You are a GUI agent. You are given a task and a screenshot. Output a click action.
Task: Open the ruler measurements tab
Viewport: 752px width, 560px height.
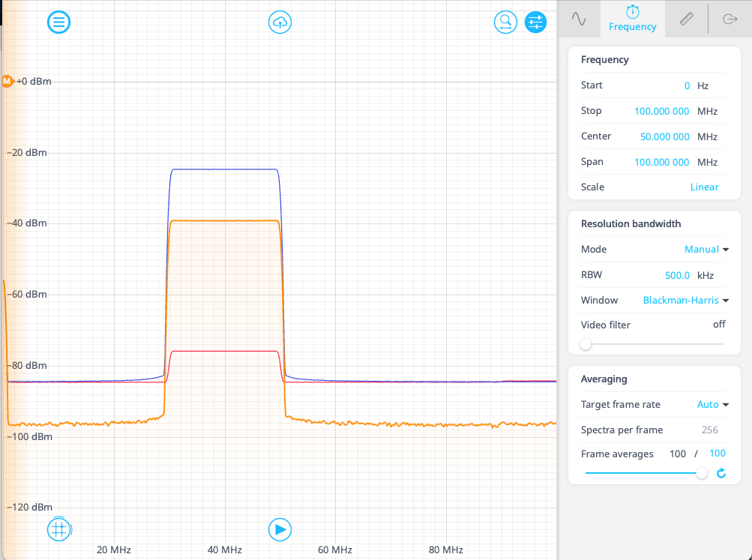[x=686, y=19]
